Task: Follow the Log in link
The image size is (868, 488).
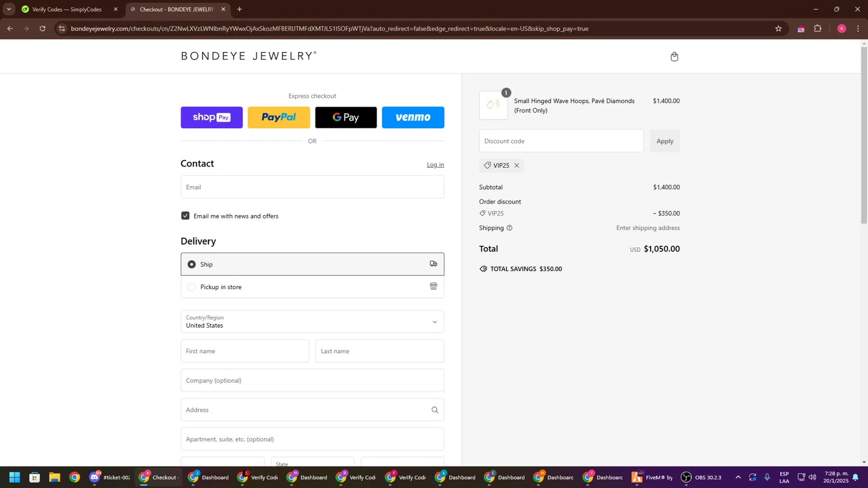Action: click(435, 165)
